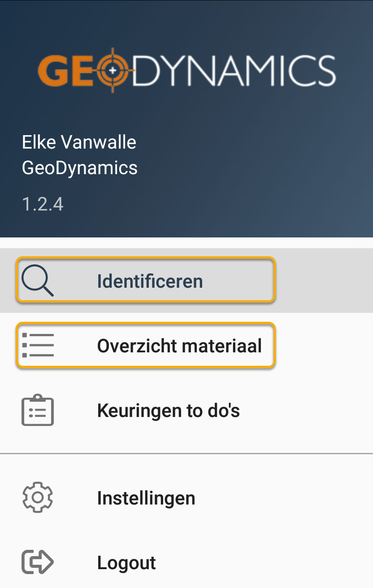Click the magnifying glass Identificeren icon
Viewport: 373px width, 588px height.
point(38,281)
